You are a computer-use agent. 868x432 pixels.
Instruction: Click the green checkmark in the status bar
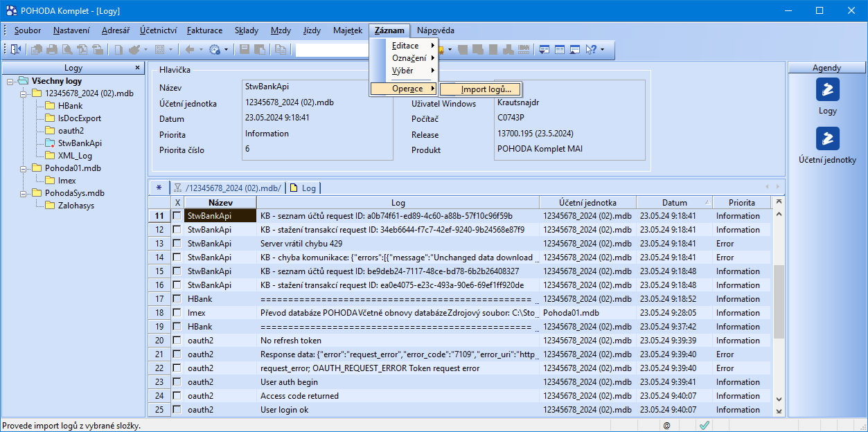coord(704,426)
